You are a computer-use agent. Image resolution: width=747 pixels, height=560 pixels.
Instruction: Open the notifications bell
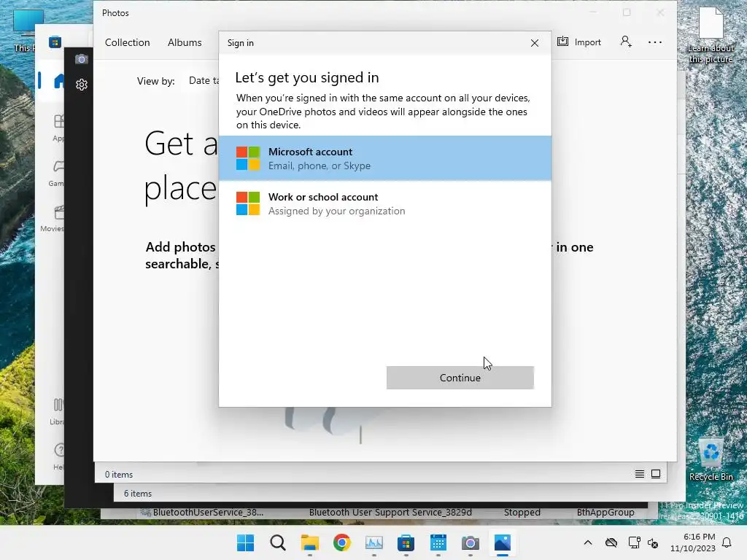click(x=727, y=542)
